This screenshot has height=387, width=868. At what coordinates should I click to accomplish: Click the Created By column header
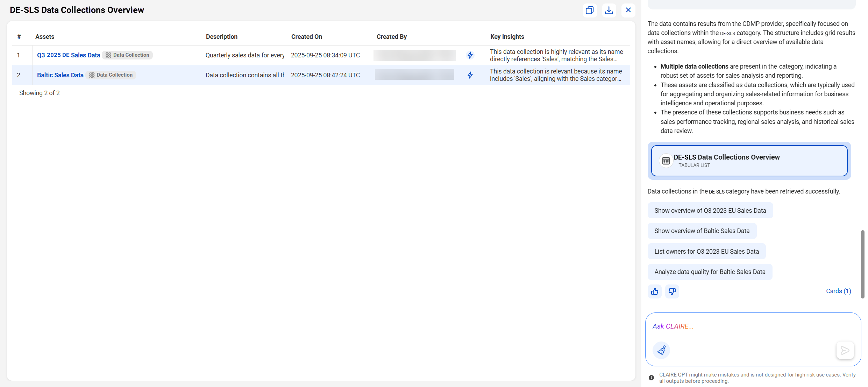pos(392,37)
